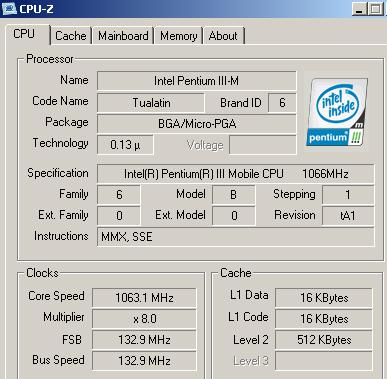Click the Family value 6
This screenshot has width=387, height=379.
point(119,194)
